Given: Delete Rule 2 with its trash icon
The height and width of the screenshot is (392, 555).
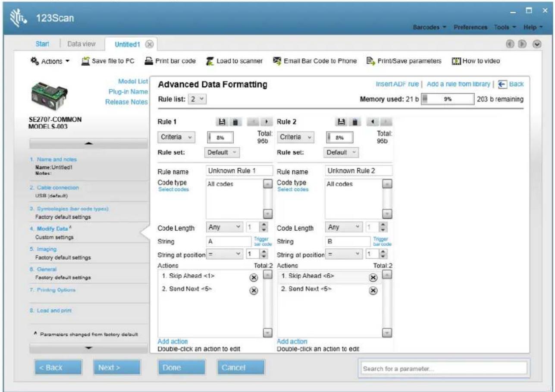Looking at the screenshot, I should coord(354,122).
